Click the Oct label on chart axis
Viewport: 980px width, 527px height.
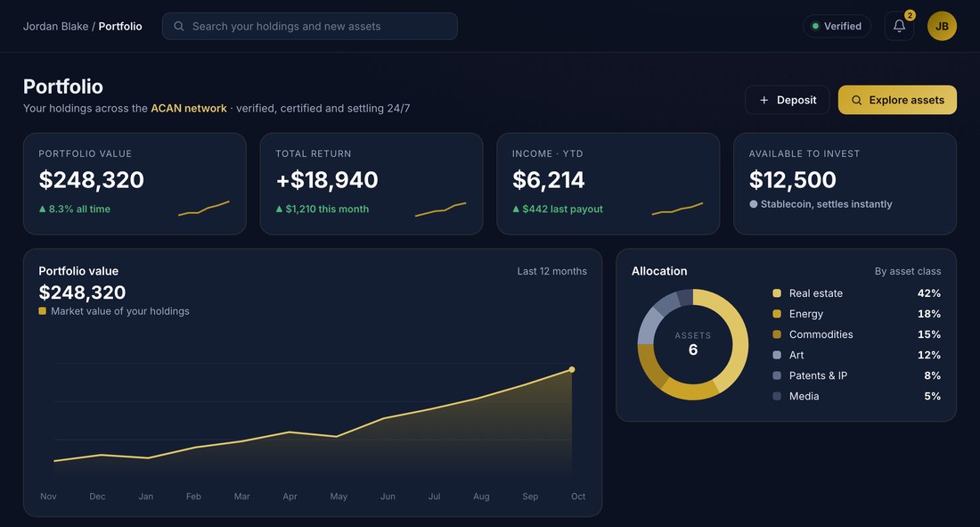[x=578, y=497]
